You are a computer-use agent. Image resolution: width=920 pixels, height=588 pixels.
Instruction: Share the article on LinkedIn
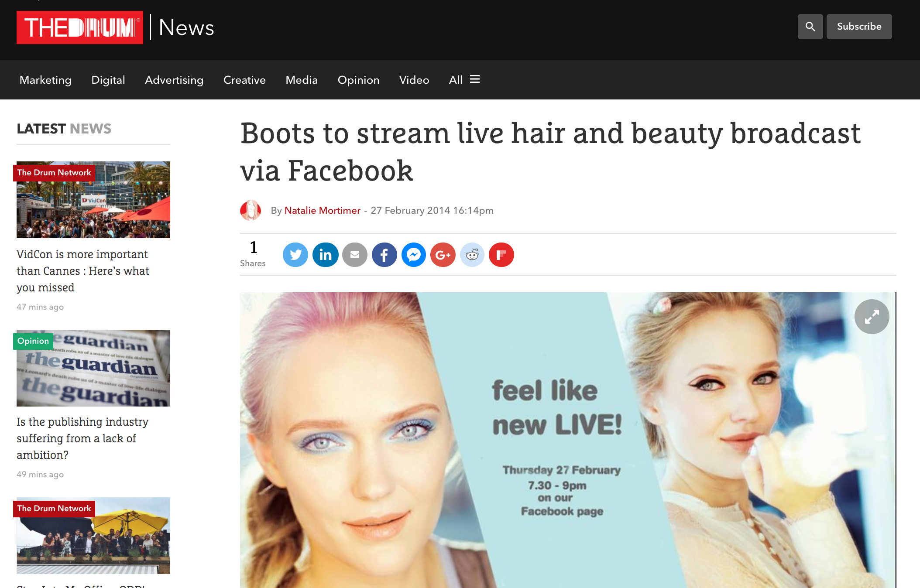point(325,255)
